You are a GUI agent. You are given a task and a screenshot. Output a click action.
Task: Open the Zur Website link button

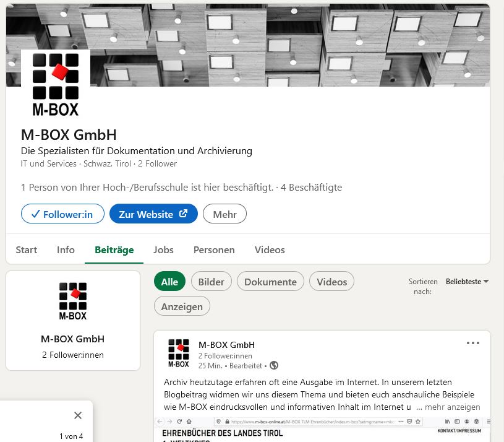click(153, 214)
